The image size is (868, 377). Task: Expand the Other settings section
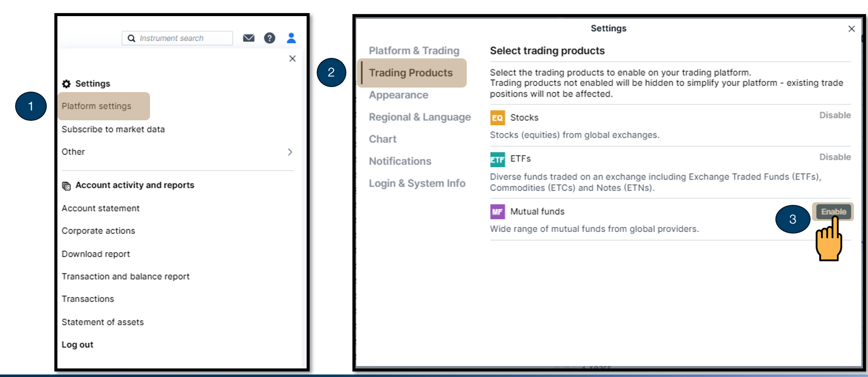[73, 152]
